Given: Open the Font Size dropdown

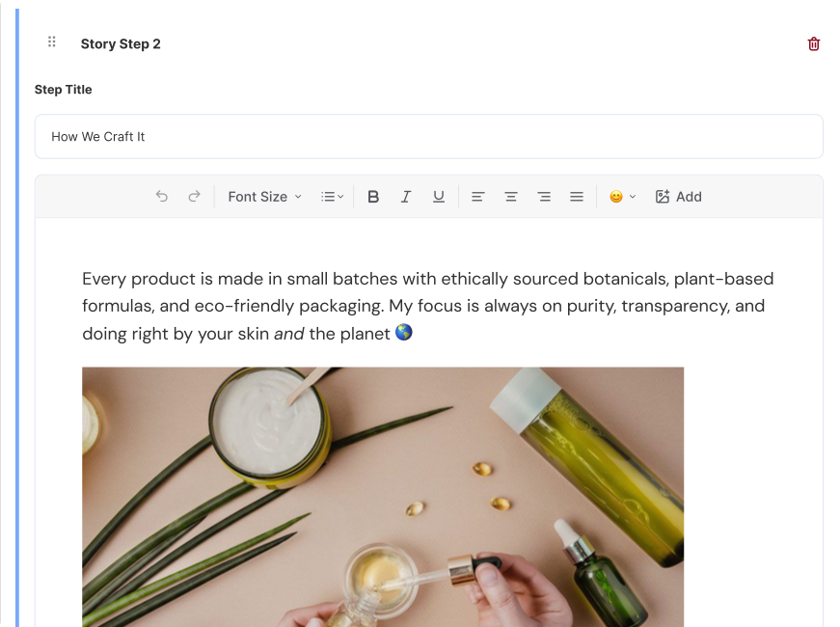Looking at the screenshot, I should [264, 197].
